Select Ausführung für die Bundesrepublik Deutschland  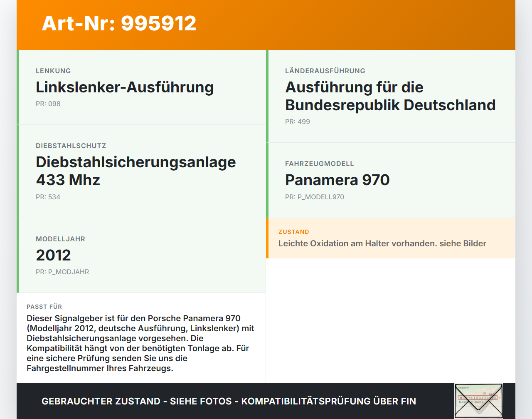pos(390,96)
